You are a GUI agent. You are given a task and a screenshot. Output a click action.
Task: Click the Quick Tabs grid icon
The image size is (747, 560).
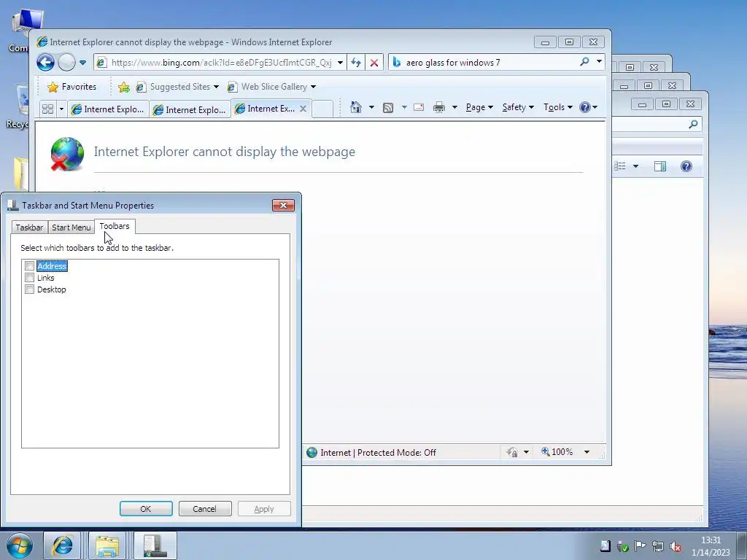(x=47, y=109)
